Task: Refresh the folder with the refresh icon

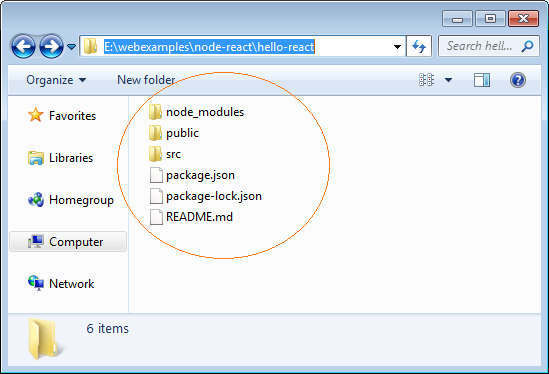Action: click(x=419, y=46)
